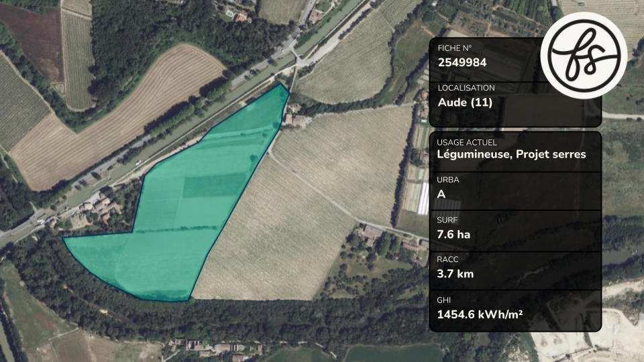
Task: Select the Légumineuse, Projet serres text
Action: tap(511, 154)
